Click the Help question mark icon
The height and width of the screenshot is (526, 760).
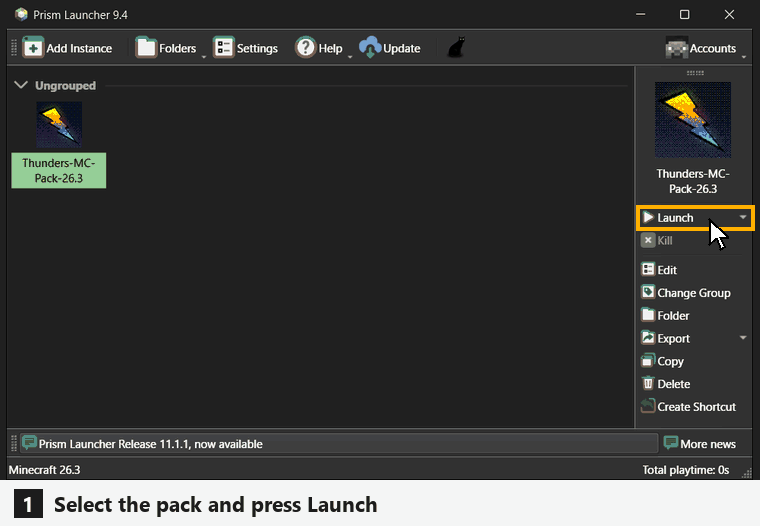pos(305,48)
